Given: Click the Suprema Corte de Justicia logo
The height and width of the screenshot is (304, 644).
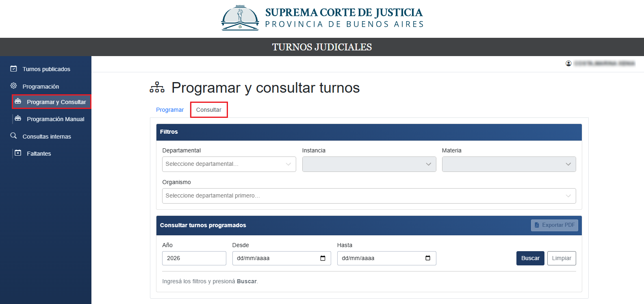Looking at the screenshot, I should (322, 18).
